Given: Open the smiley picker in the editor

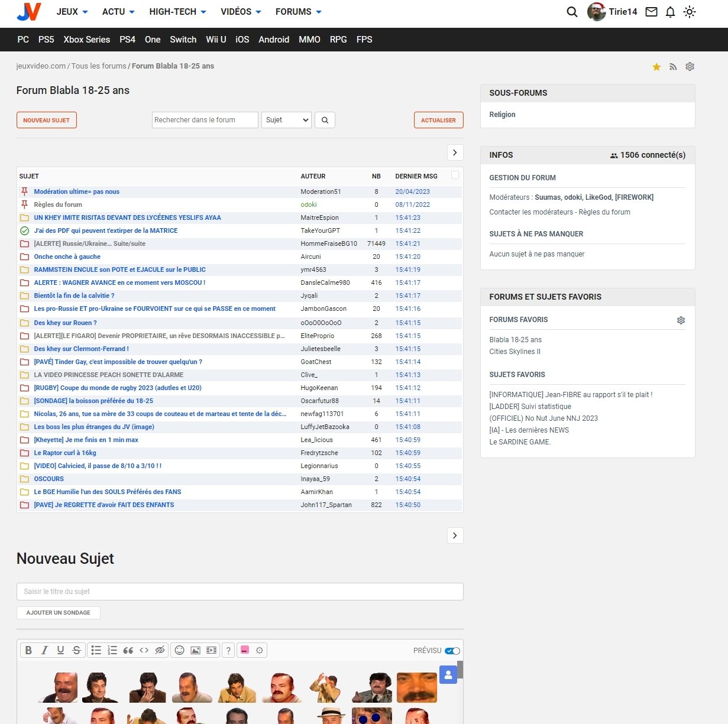Looking at the screenshot, I should click(180, 650).
